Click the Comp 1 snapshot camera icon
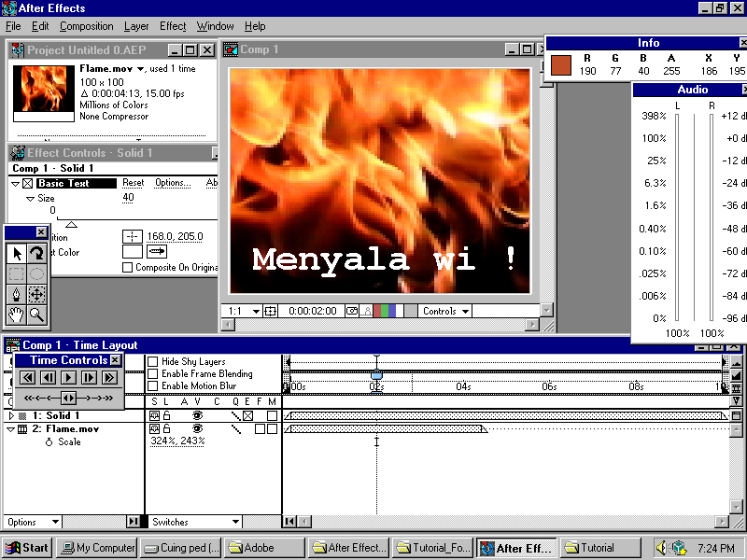747x560 pixels. 352,311
